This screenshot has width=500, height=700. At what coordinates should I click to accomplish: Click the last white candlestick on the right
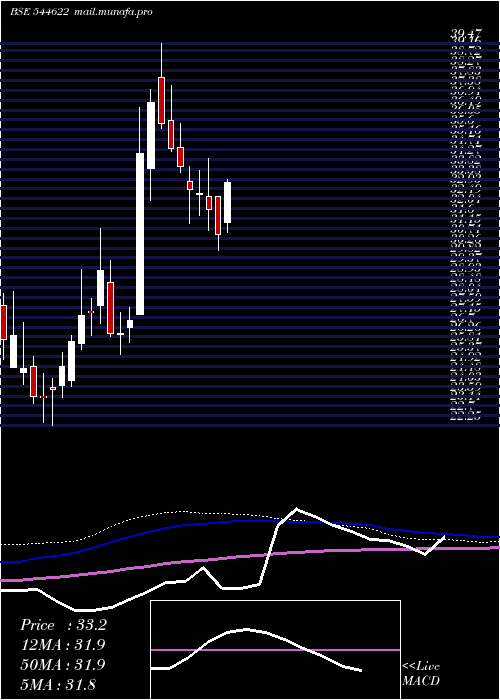click(228, 203)
